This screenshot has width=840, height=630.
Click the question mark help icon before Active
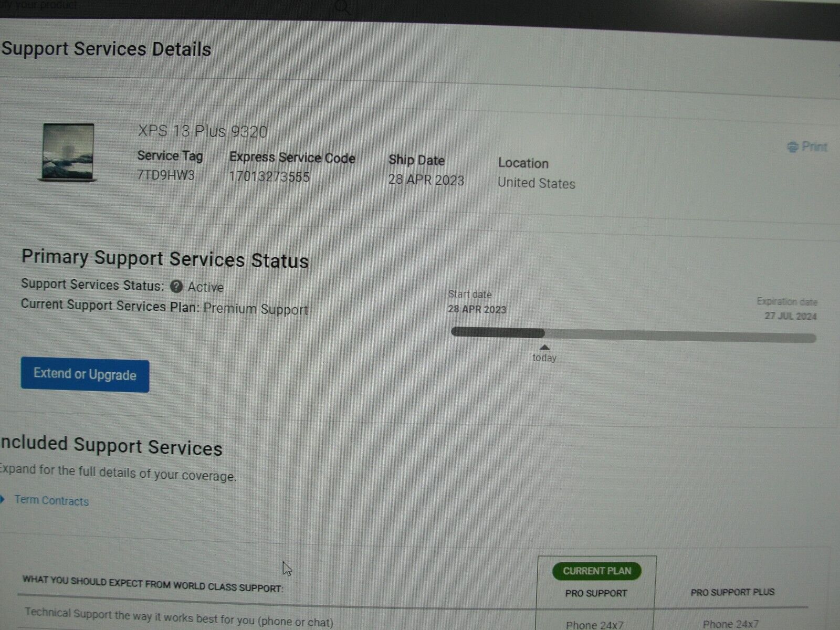176,287
